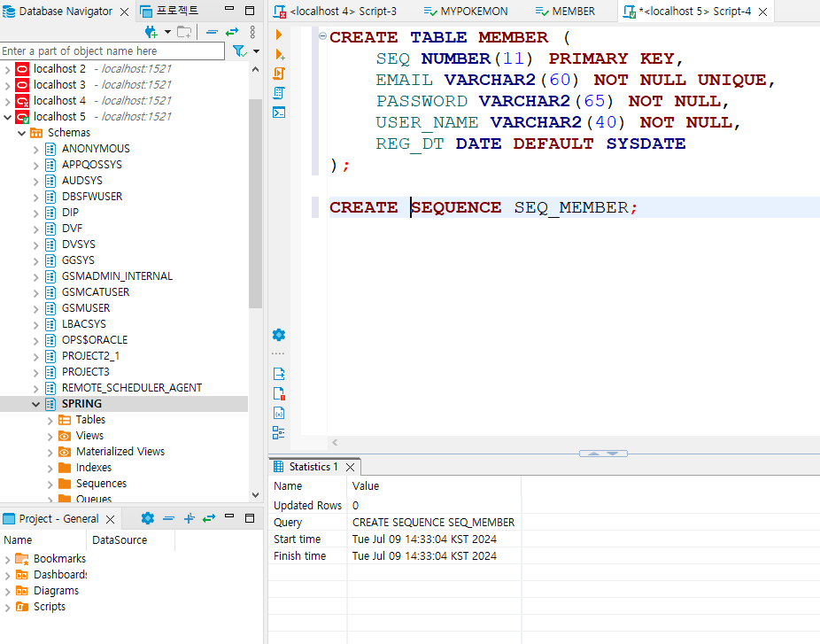The width and height of the screenshot is (820, 644).
Task: Toggle link with editor in Project panel
Action: click(x=209, y=518)
